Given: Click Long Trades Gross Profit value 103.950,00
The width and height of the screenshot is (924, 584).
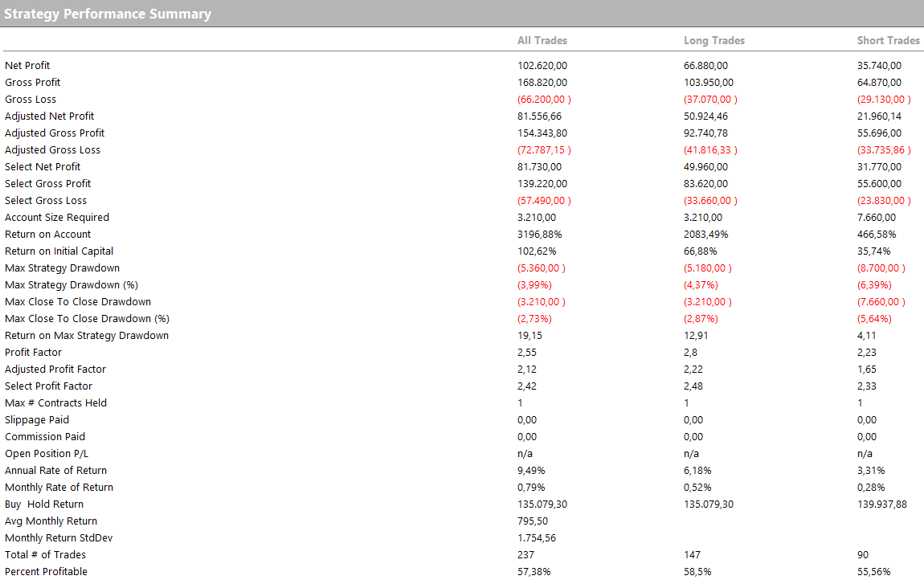Looking at the screenshot, I should 708,83.
